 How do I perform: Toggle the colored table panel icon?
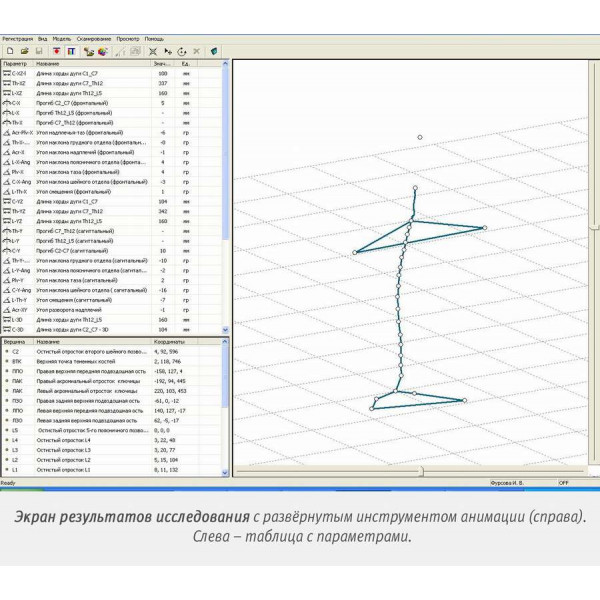click(71, 51)
